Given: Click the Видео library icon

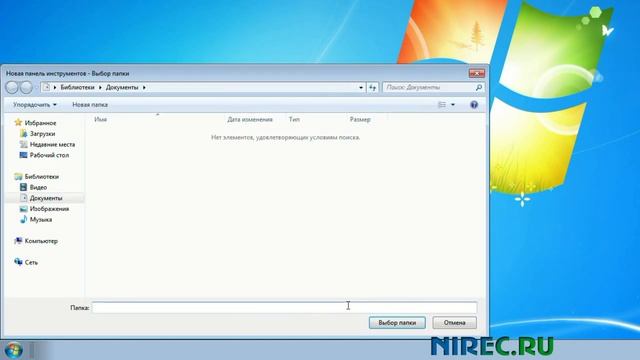Looking at the screenshot, I should click(23, 187).
